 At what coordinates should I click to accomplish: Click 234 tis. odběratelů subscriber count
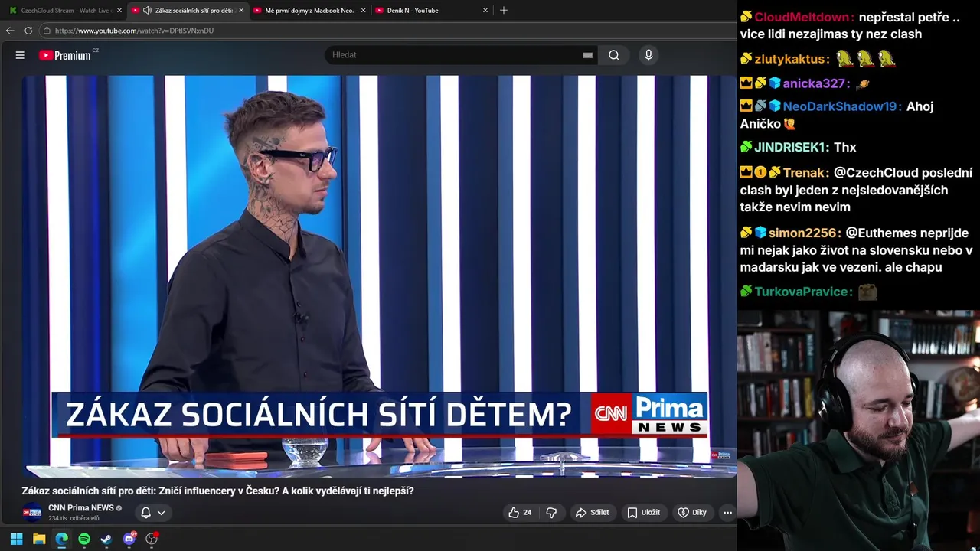[x=73, y=519]
